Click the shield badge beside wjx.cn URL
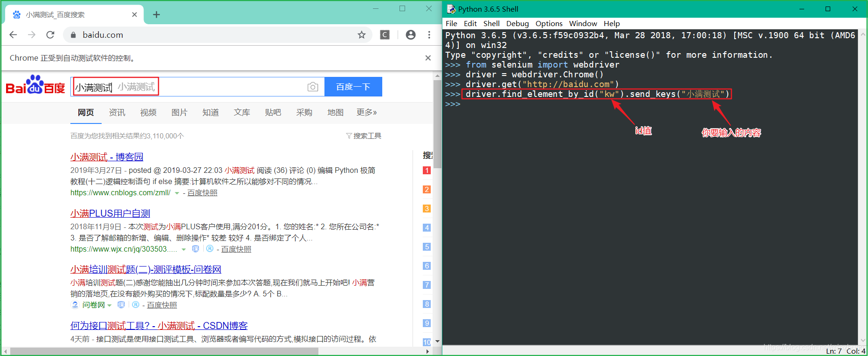The height and width of the screenshot is (356, 868). [x=196, y=249]
